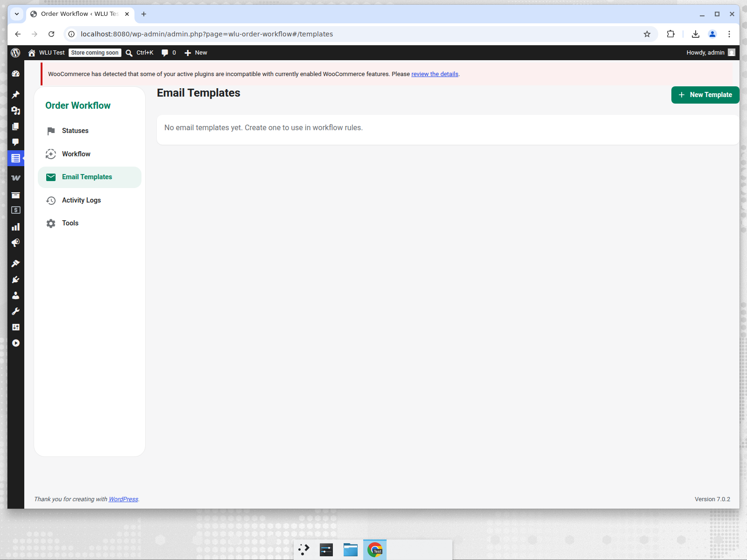Bookmark this page with star icon
This screenshot has height=560, width=747.
click(647, 34)
